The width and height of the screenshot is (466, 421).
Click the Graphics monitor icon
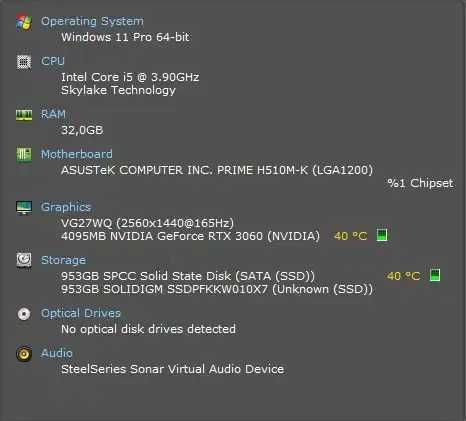click(x=24, y=208)
